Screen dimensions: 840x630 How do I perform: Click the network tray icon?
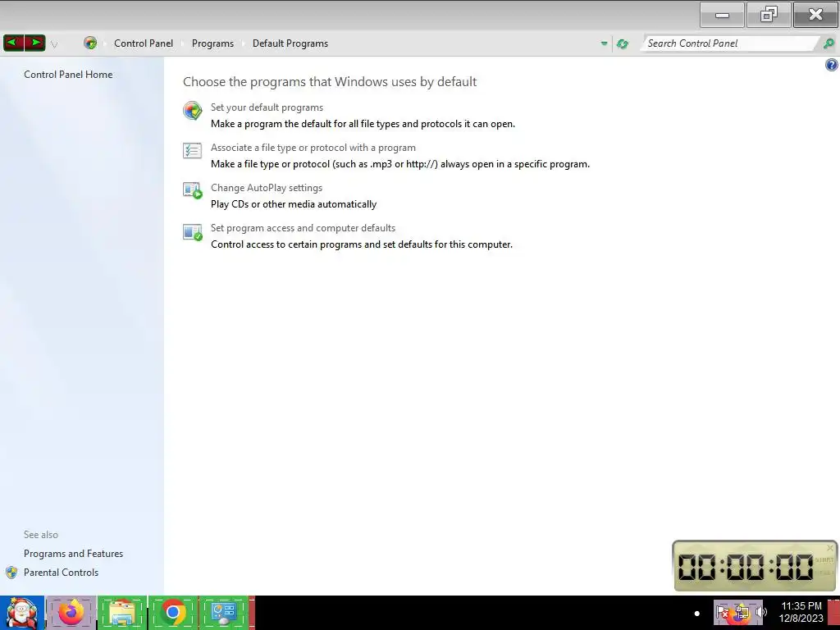click(742, 612)
